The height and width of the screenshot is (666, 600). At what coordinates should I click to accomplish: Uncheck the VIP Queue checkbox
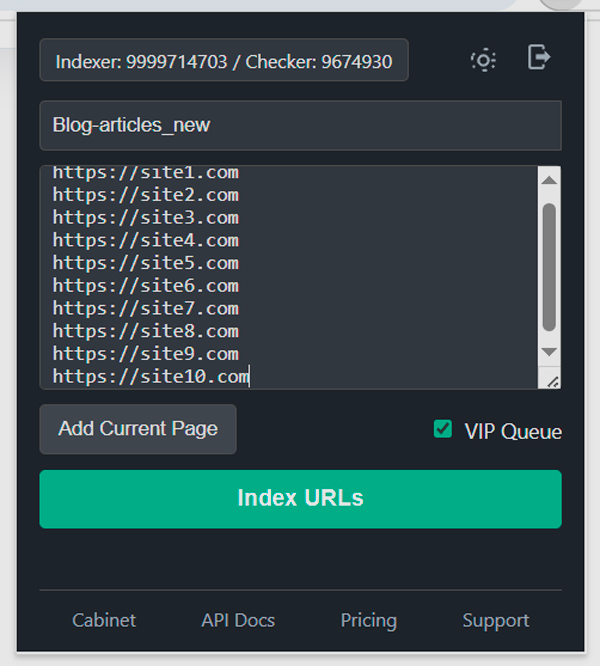click(443, 429)
